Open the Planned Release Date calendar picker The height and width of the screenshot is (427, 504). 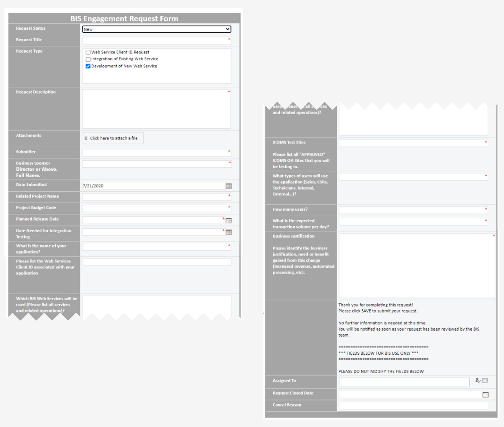point(229,220)
